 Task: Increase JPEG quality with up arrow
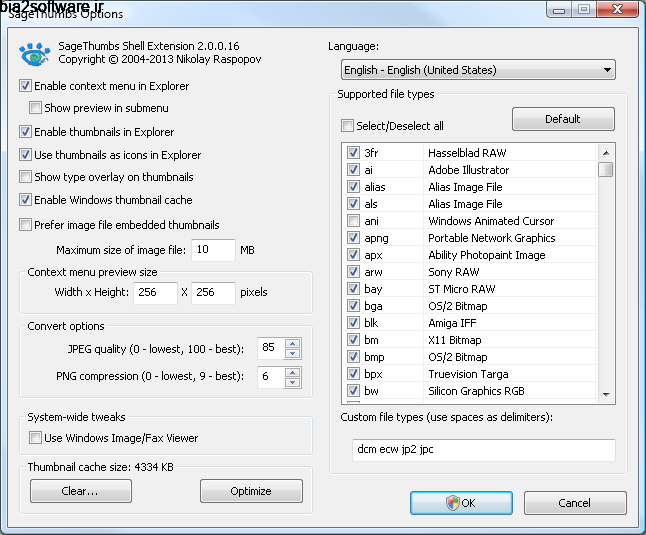coord(293,343)
